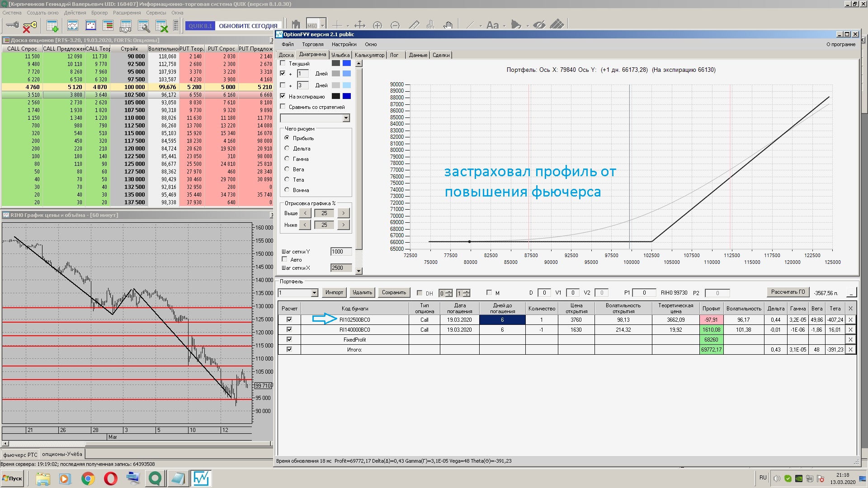This screenshot has width=868, height=488.
Task: Open the QUIK icon in Windows taskbar
Action: click(x=155, y=478)
